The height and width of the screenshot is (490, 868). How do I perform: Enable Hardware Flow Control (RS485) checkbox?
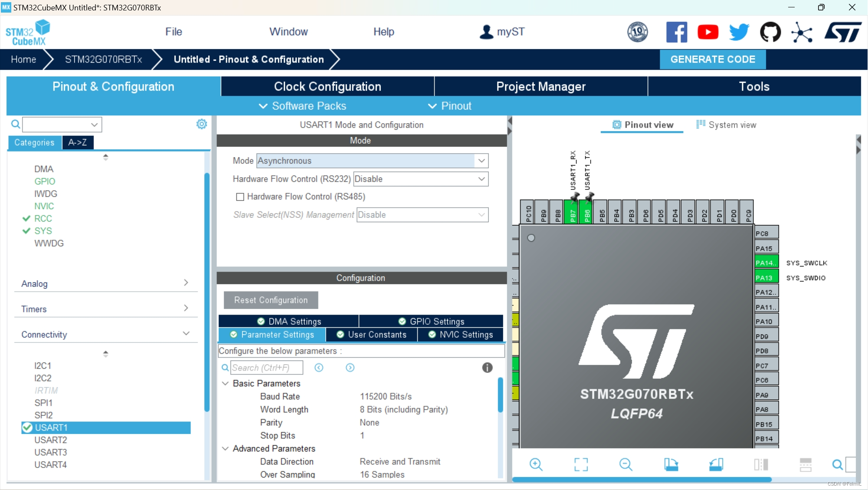tap(240, 197)
